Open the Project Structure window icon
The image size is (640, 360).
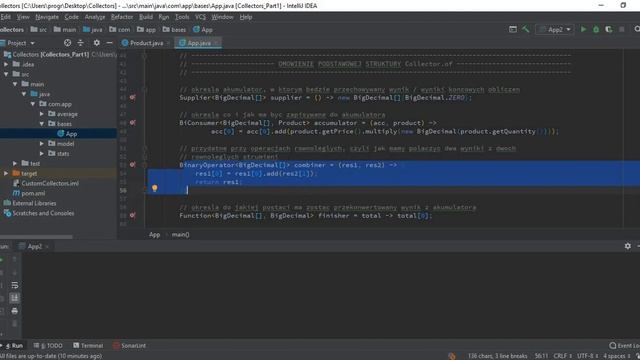pyautogui.click(x=513, y=29)
